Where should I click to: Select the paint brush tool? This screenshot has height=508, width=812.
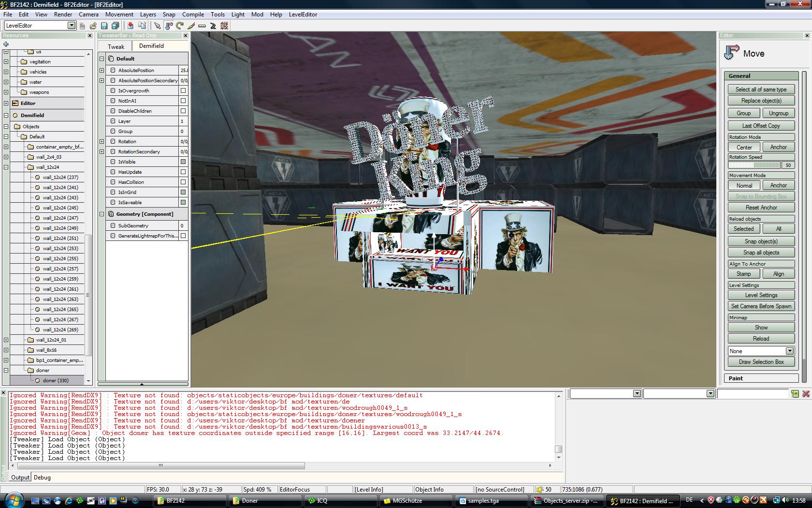[191, 26]
